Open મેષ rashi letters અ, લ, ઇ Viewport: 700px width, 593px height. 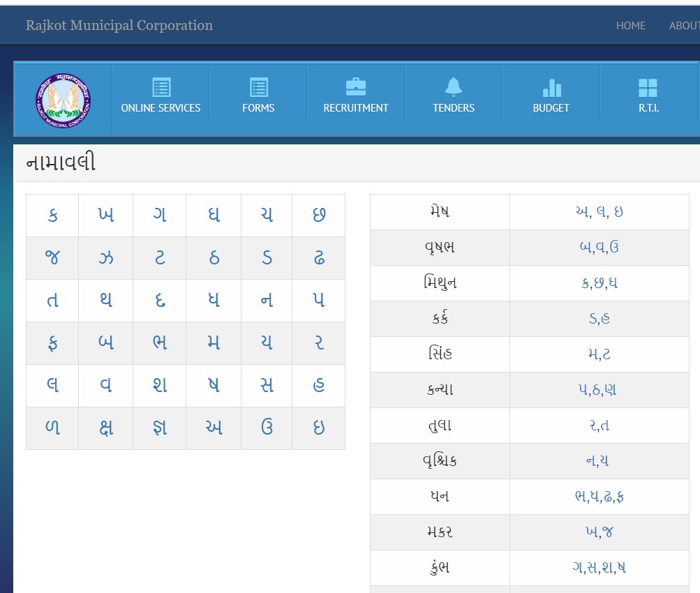(599, 211)
